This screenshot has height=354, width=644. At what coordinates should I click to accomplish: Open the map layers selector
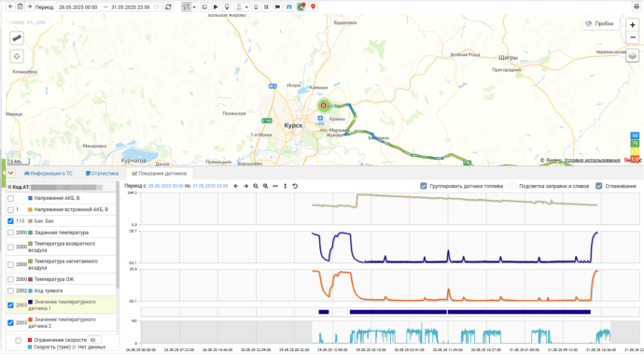point(633,55)
